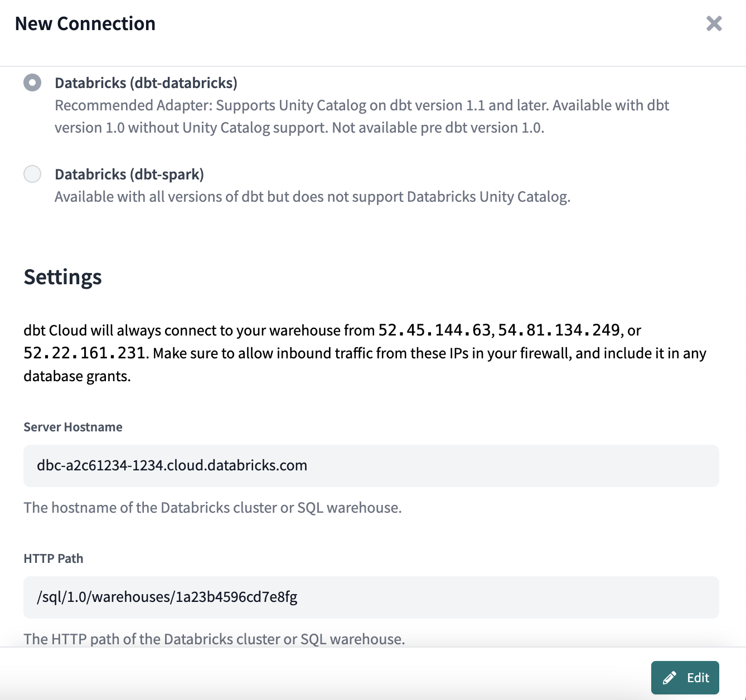
Task: Click the Settings section heading
Action: coord(62,277)
